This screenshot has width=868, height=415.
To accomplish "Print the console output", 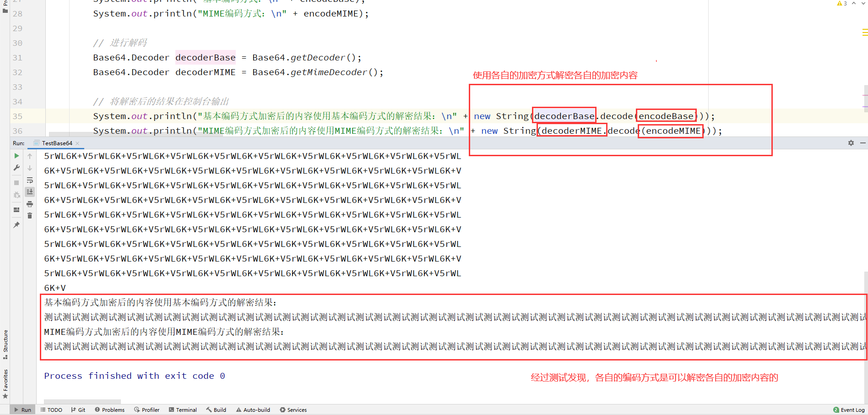I will pos(30,204).
